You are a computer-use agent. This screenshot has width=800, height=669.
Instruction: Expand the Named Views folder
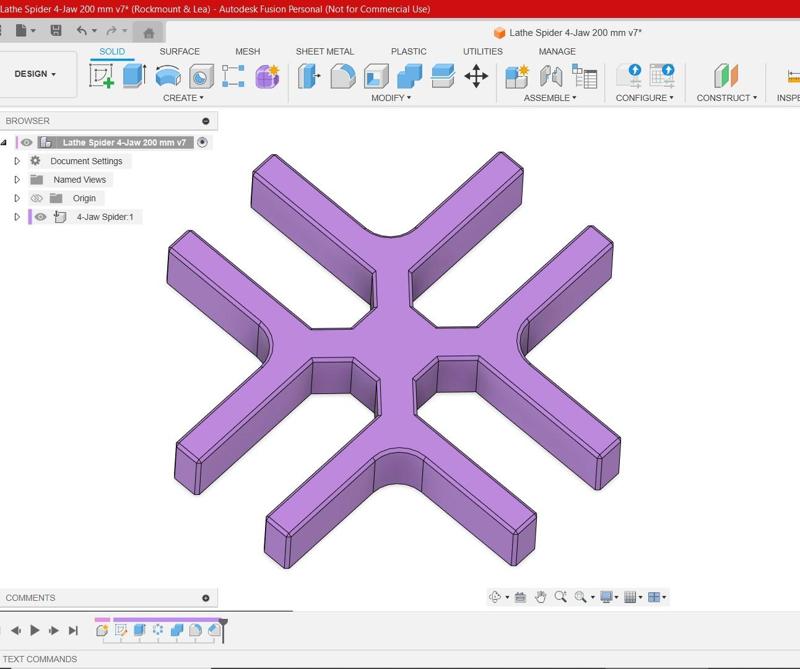[17, 180]
